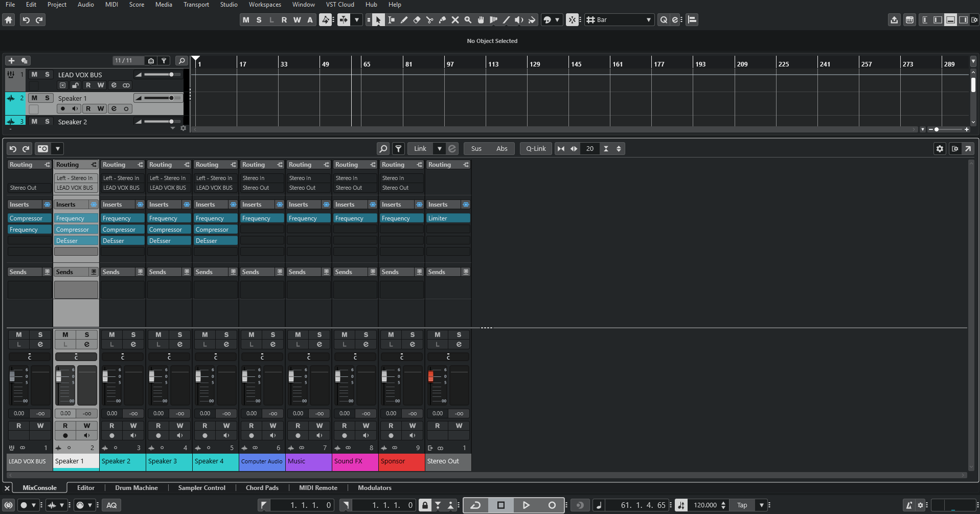The image size is (980, 514).
Task: Mute the LEAD VOX BUS track
Action: (35, 75)
